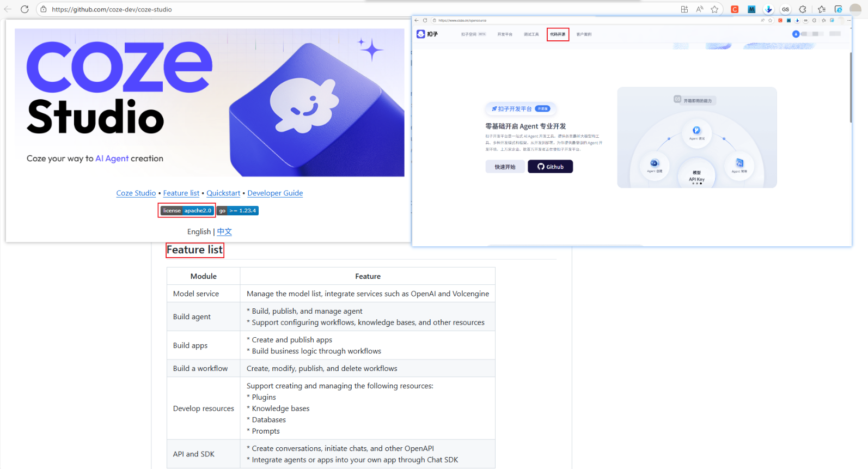Reload the page in the coze.cn window

(x=425, y=20)
